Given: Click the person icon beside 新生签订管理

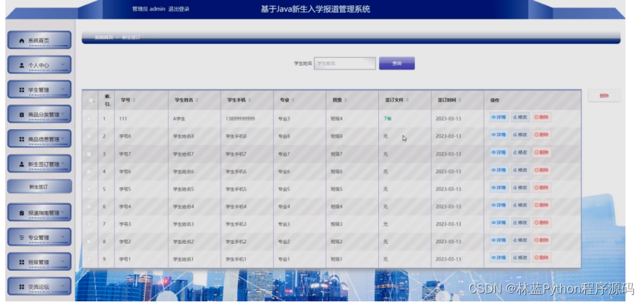Looking at the screenshot, I should tap(22, 164).
